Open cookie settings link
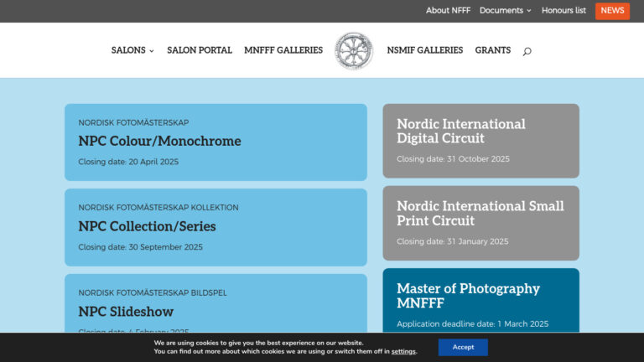Viewport: 644px width, 362px height. (x=403, y=352)
